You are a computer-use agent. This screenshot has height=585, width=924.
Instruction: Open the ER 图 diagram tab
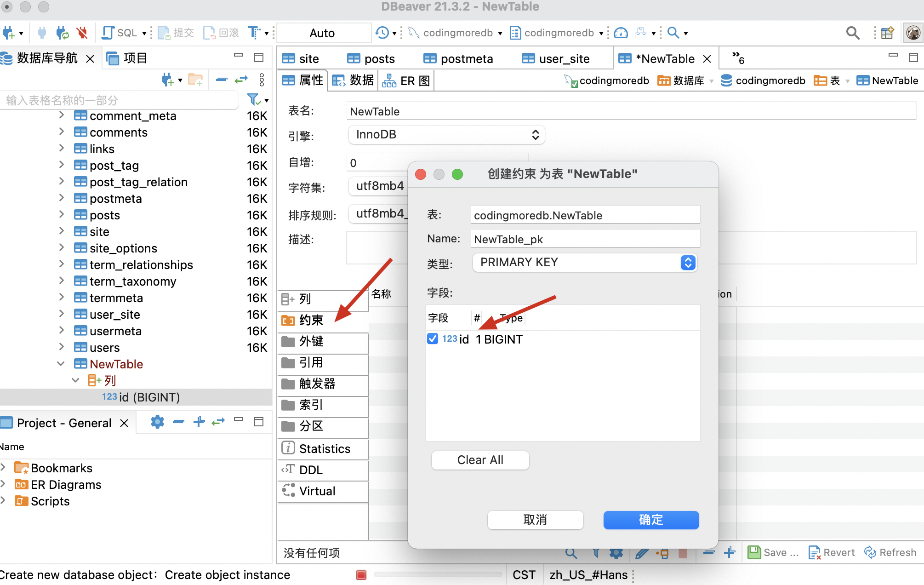406,81
